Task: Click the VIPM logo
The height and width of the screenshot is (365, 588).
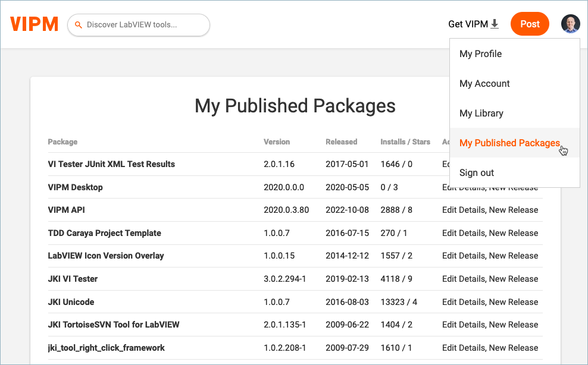Action: (x=34, y=24)
